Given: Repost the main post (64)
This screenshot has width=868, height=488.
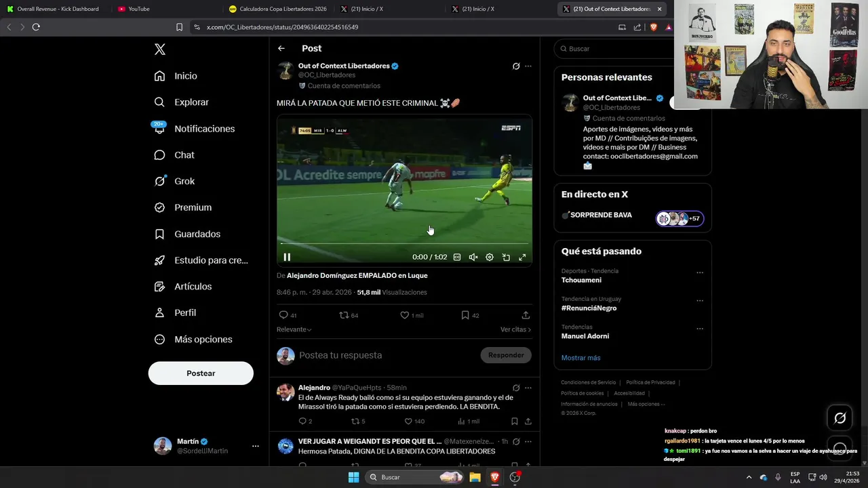Looking at the screenshot, I should (349, 315).
